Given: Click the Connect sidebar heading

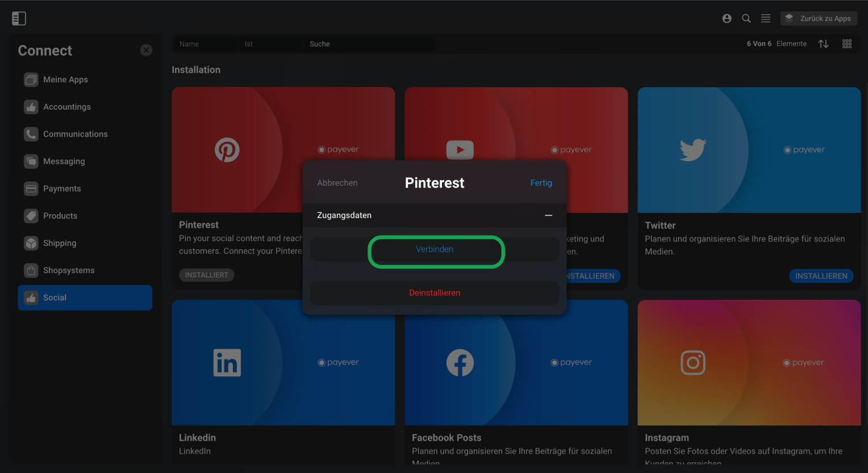Looking at the screenshot, I should 45,51.
